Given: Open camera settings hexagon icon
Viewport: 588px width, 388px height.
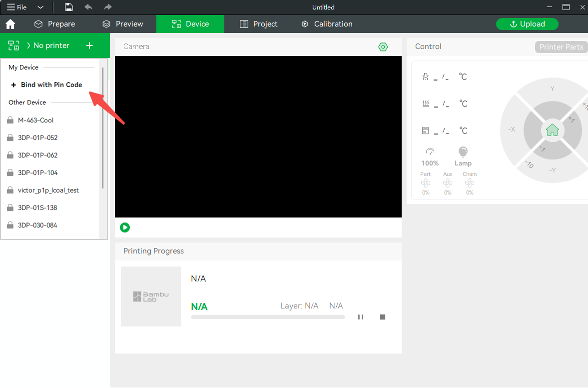Looking at the screenshot, I should point(383,47).
